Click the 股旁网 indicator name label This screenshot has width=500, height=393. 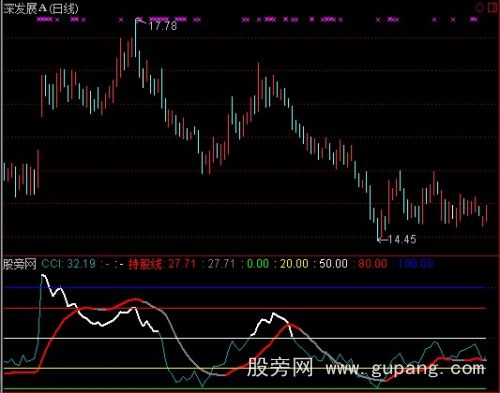(19, 264)
